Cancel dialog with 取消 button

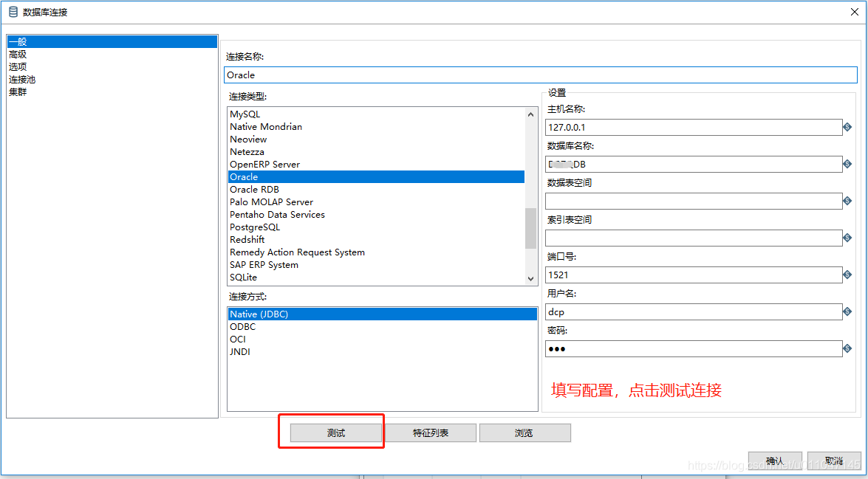pos(834,461)
